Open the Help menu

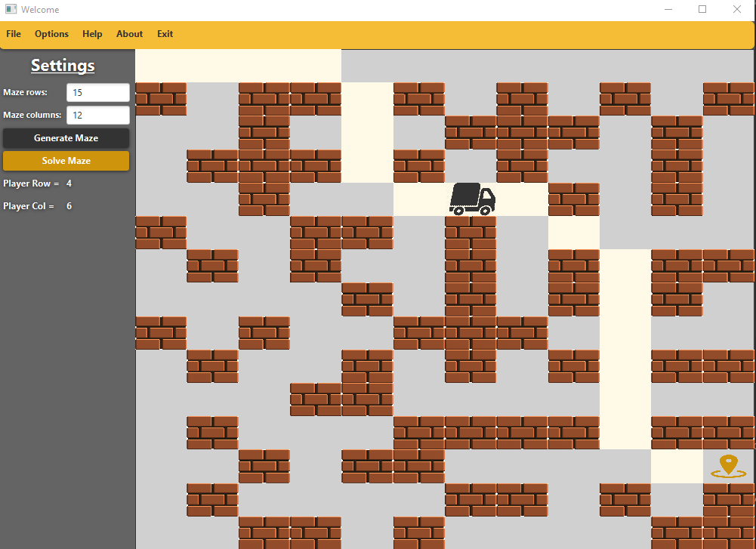pos(92,34)
